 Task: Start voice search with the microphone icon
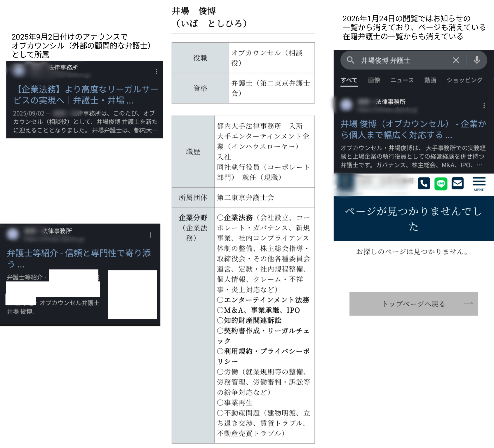pos(476,60)
